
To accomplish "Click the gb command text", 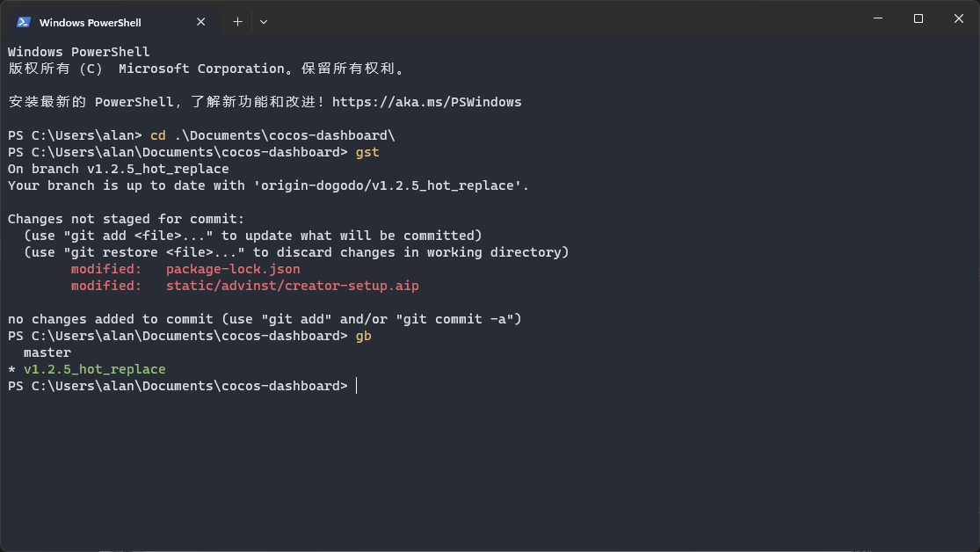I will [x=363, y=336].
